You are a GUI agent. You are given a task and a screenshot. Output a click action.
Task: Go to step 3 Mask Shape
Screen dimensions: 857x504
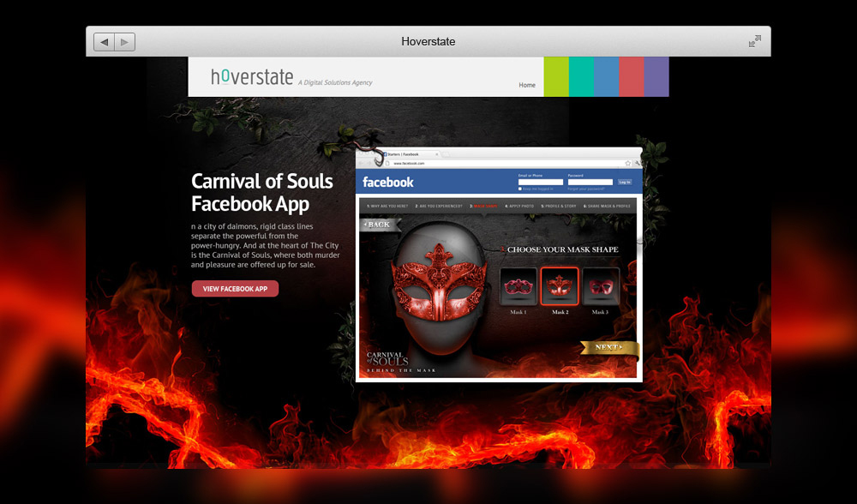pos(483,206)
